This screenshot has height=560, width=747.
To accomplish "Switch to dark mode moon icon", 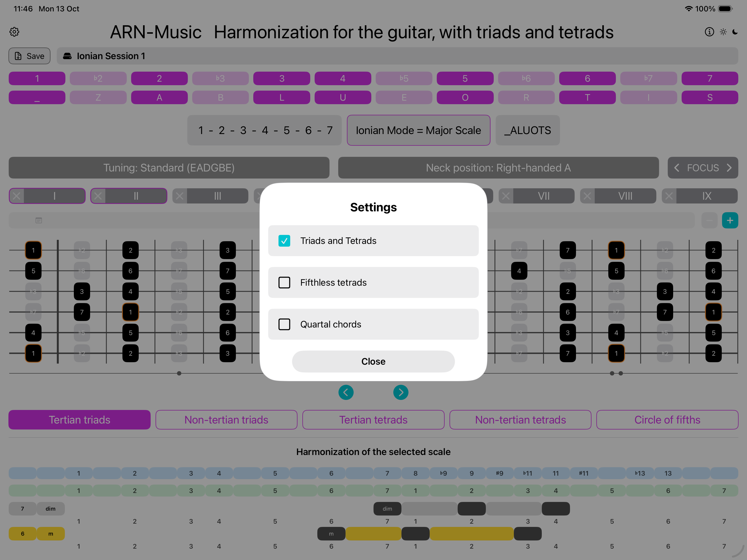I will click(735, 32).
